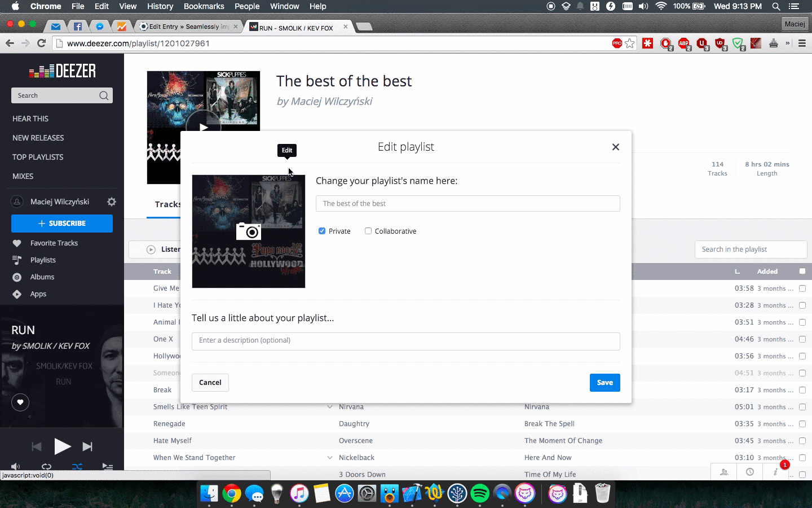Love the current track with heart button
The height and width of the screenshot is (508, 812).
pyautogui.click(x=20, y=402)
